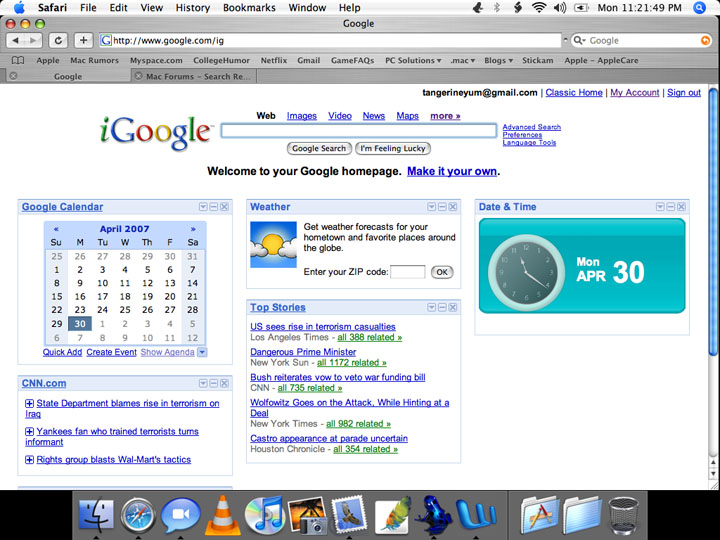Screen dimensions: 720x540
Task: Click Safari reload page button
Action: tap(58, 40)
